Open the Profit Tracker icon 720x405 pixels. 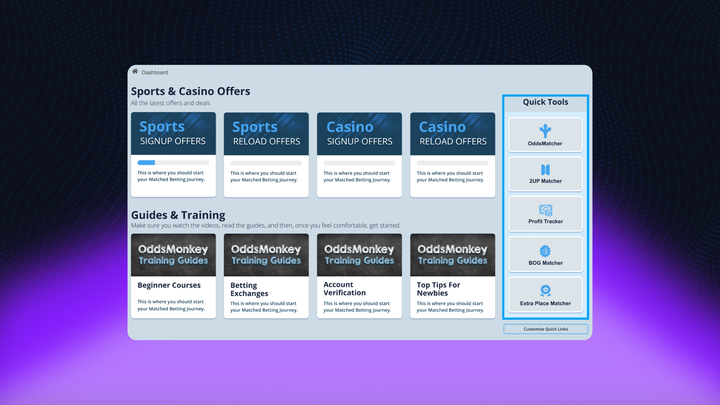click(545, 210)
